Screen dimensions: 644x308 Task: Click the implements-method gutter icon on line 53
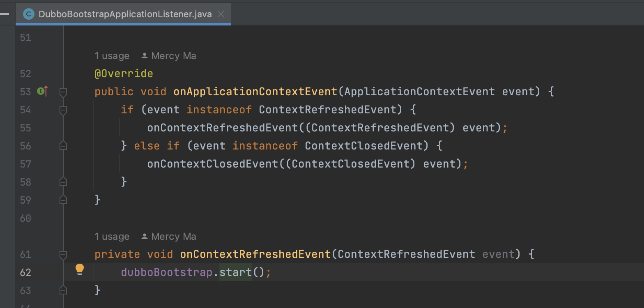[x=43, y=91]
